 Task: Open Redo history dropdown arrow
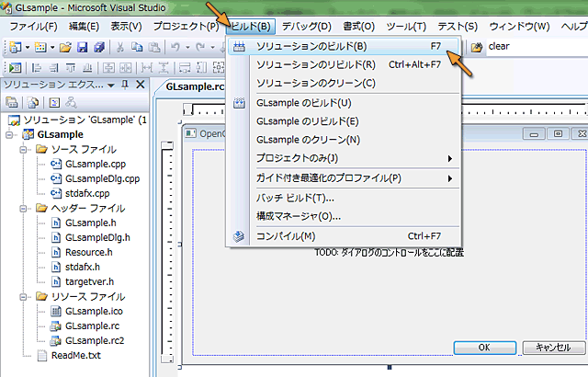(212, 47)
